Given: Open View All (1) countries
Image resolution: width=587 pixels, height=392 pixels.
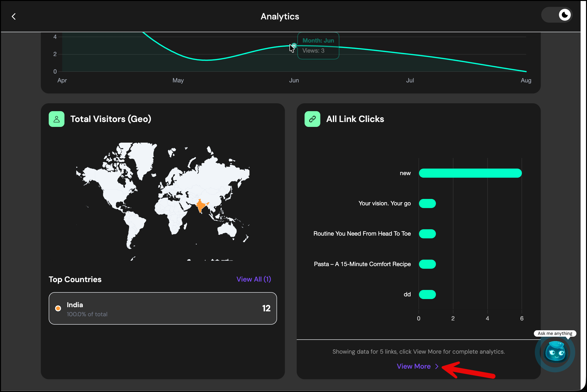Looking at the screenshot, I should tap(254, 279).
